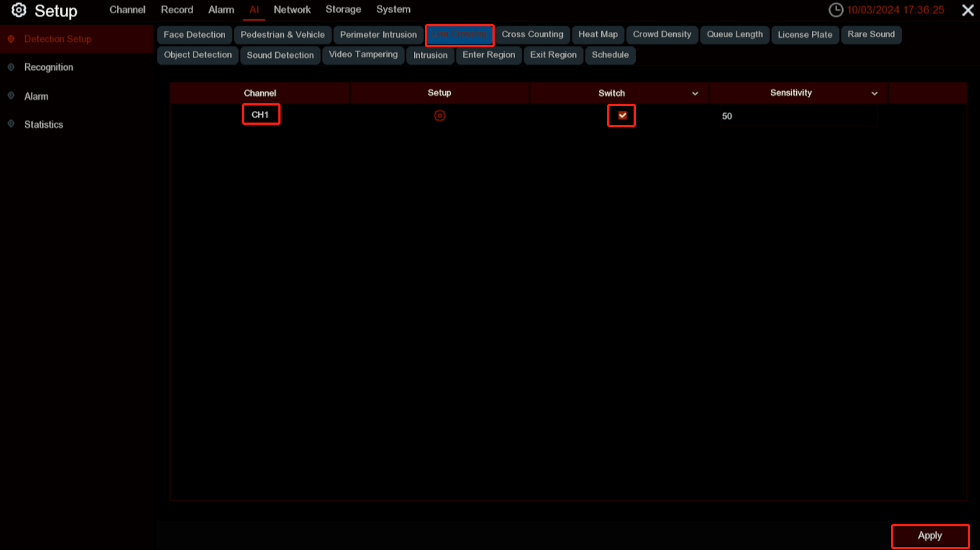This screenshot has height=550, width=980.
Task: Click the clock icon beside the date
Action: click(836, 10)
